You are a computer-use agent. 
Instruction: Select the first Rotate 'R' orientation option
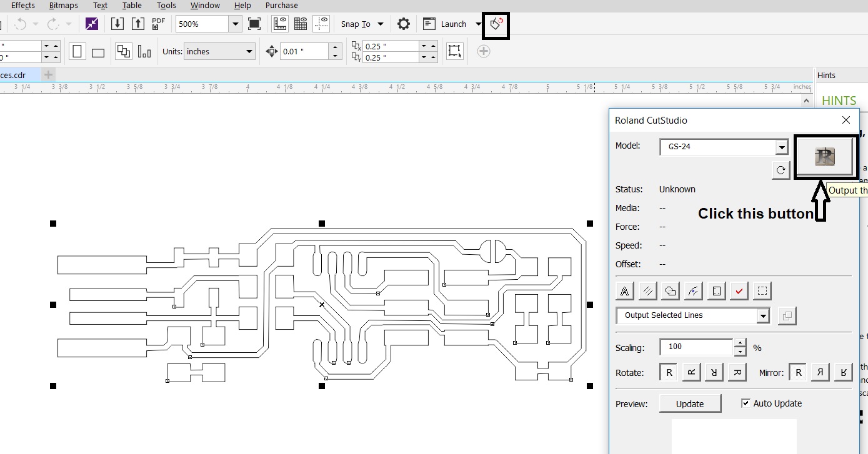pos(669,373)
